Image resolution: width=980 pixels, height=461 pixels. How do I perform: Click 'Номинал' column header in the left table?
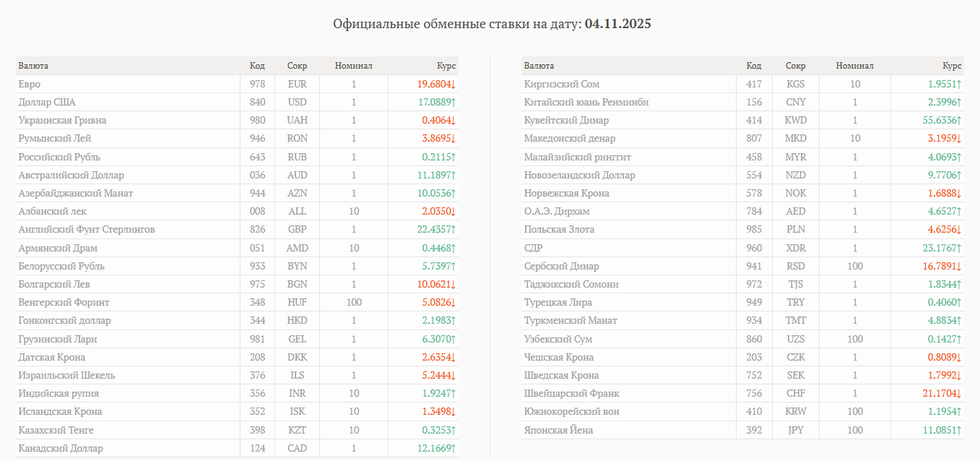click(353, 66)
